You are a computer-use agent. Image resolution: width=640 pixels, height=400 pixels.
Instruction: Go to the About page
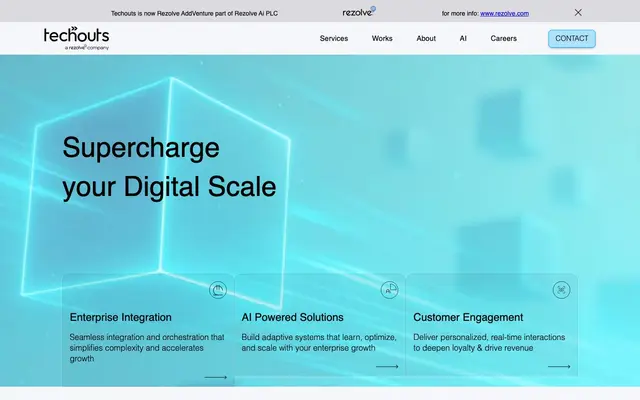pos(426,38)
